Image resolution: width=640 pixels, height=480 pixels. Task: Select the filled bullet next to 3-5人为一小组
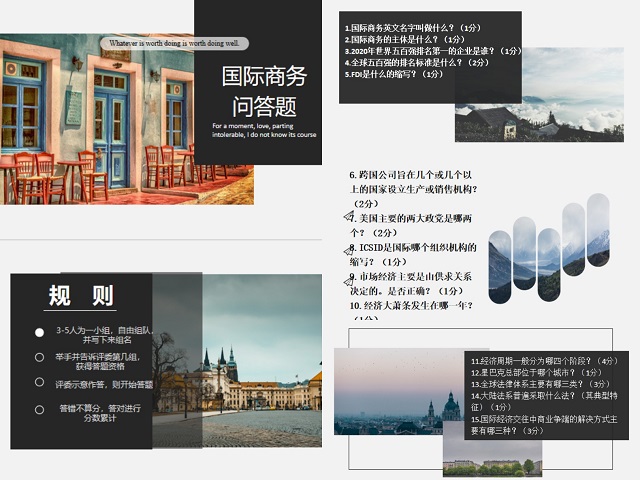point(39,333)
